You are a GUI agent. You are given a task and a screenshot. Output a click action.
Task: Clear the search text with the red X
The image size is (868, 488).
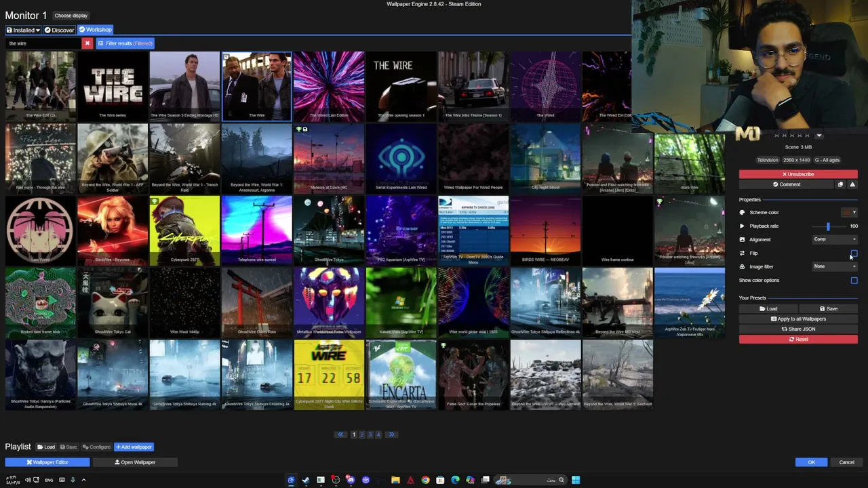pos(87,43)
